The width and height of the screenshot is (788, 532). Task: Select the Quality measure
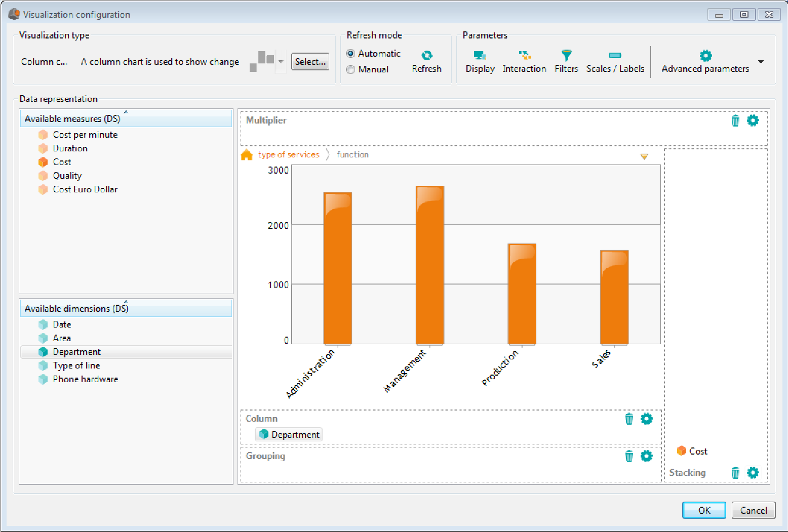(x=60, y=176)
